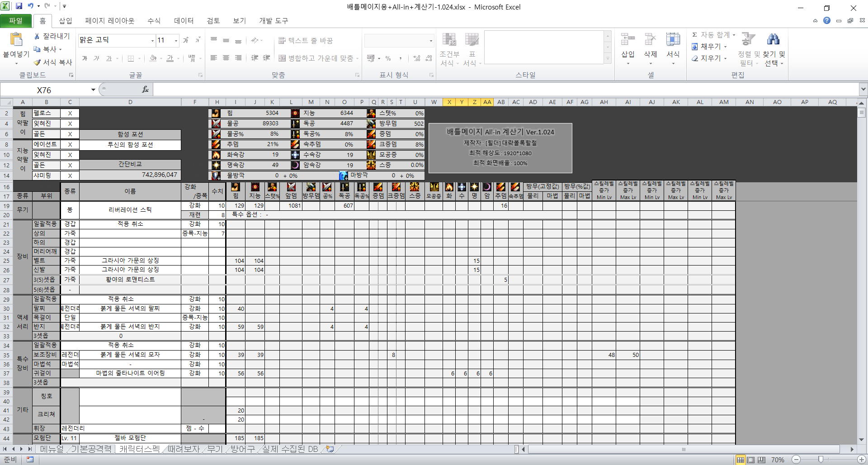The image size is (868, 465).
Task: Click the Cut (잘라내기) scissors icon
Action: coord(37,36)
